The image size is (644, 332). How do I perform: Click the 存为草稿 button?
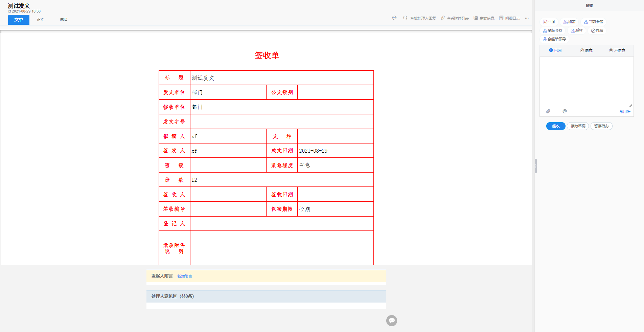point(578,126)
